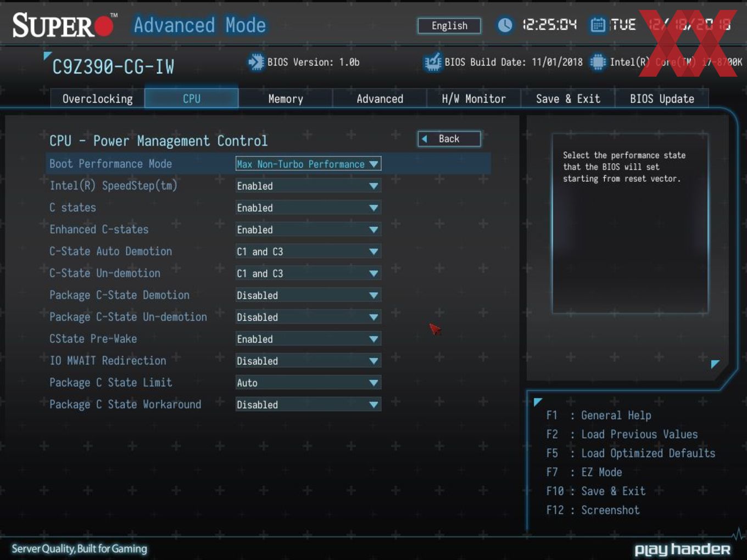Open Boot Performance Mode dropdown
747x560 pixels.
coord(308,164)
